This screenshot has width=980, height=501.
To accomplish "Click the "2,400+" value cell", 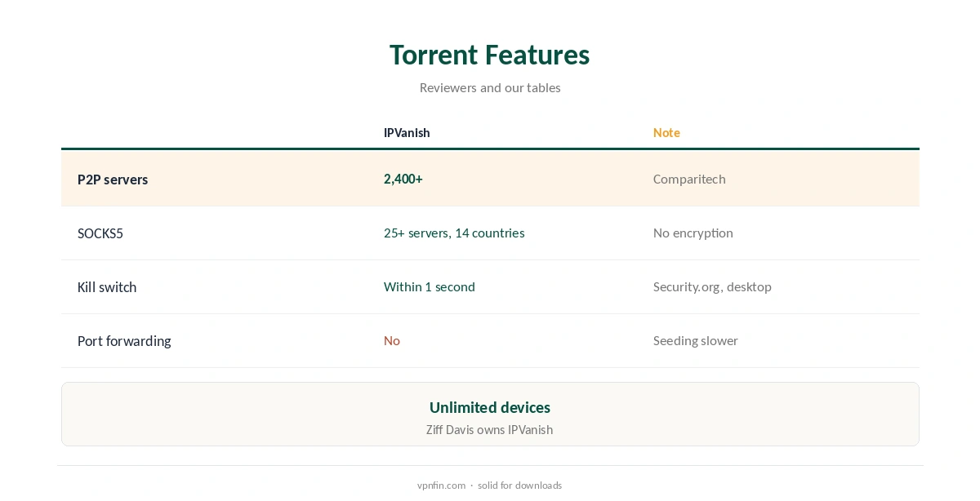I will pos(403,180).
